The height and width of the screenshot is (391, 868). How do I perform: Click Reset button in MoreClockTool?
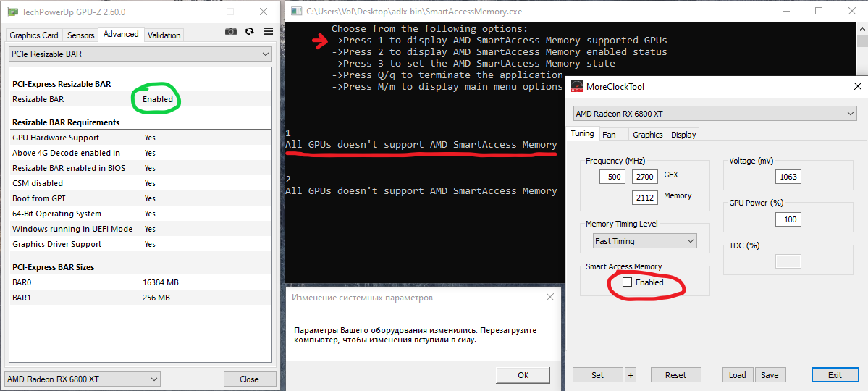676,375
